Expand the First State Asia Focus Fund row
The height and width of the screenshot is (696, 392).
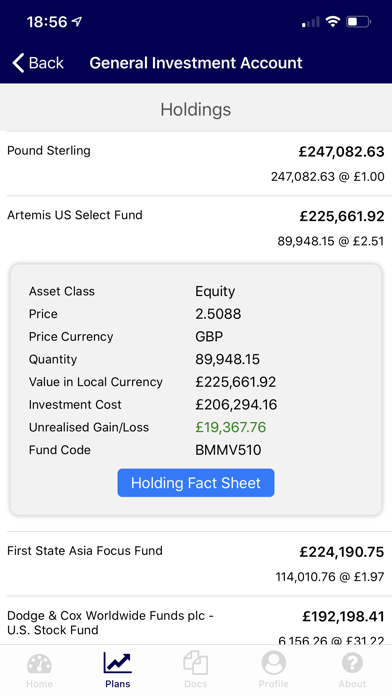coord(196,564)
